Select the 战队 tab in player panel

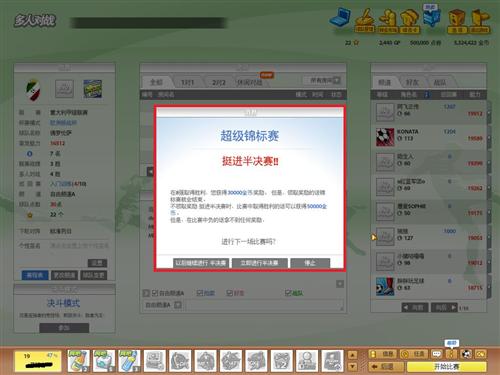(x=440, y=83)
